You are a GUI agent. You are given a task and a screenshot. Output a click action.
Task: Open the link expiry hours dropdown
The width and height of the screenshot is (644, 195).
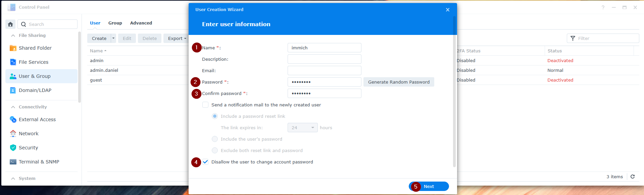(x=302, y=128)
